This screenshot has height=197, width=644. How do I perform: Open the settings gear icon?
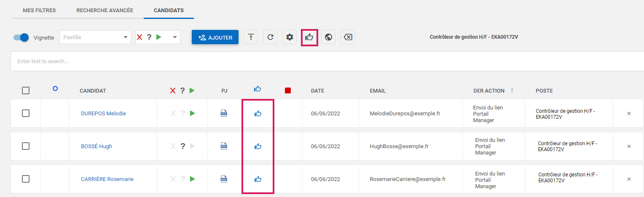tap(290, 37)
